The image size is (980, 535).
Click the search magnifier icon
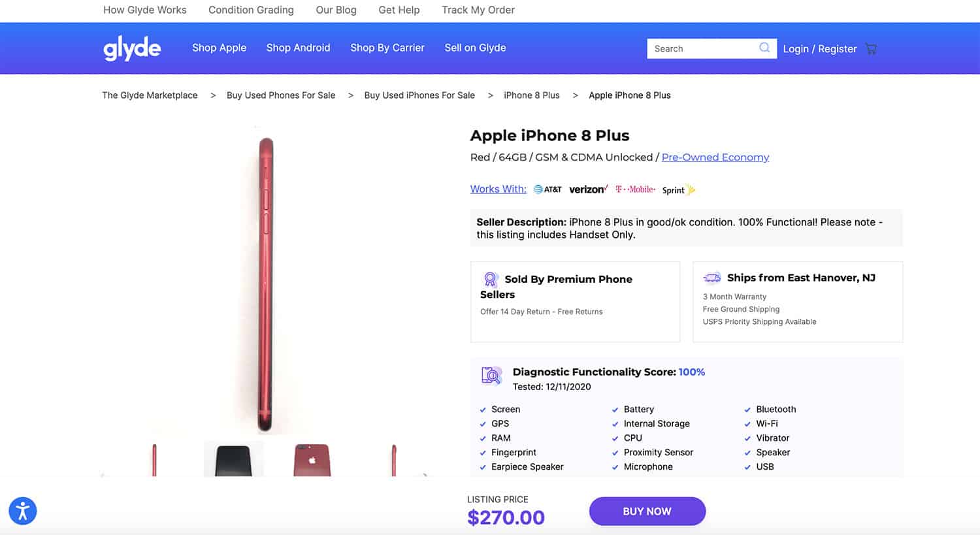pos(763,48)
